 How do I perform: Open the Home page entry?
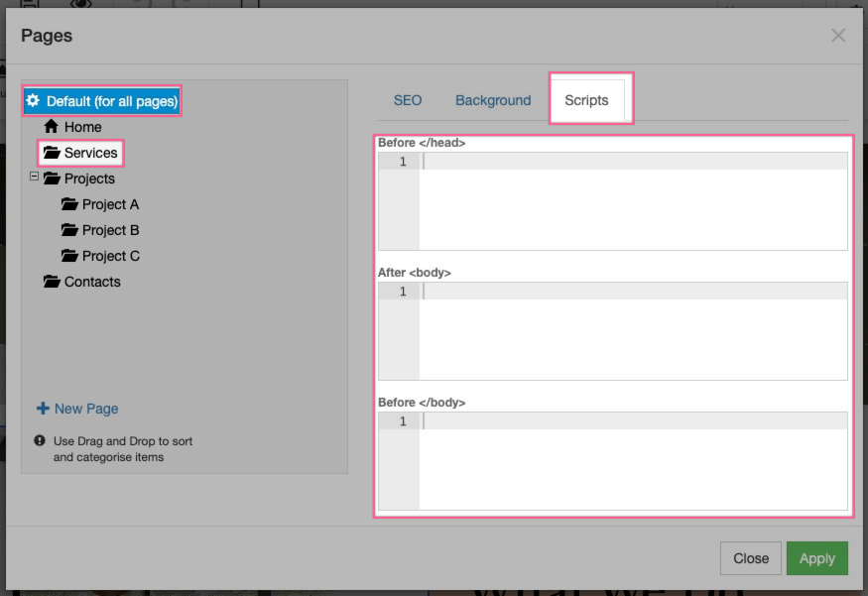pyautogui.click(x=72, y=127)
